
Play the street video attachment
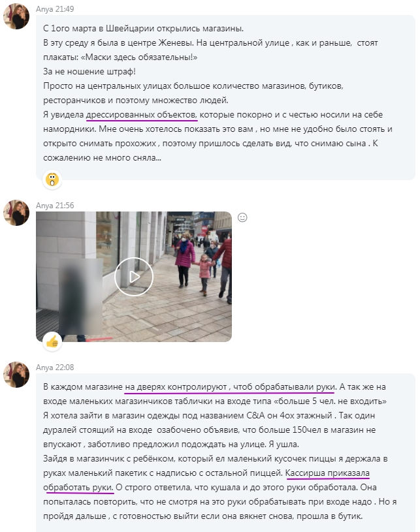(134, 277)
